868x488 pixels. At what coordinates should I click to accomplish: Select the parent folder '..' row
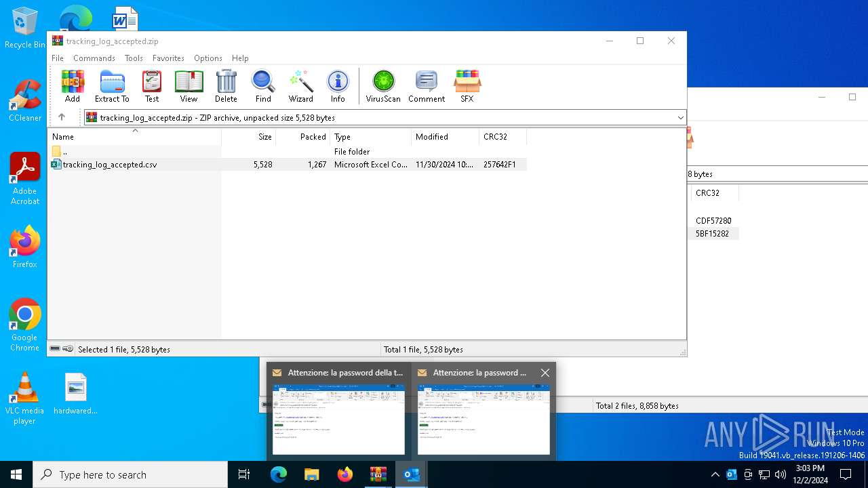click(288, 152)
